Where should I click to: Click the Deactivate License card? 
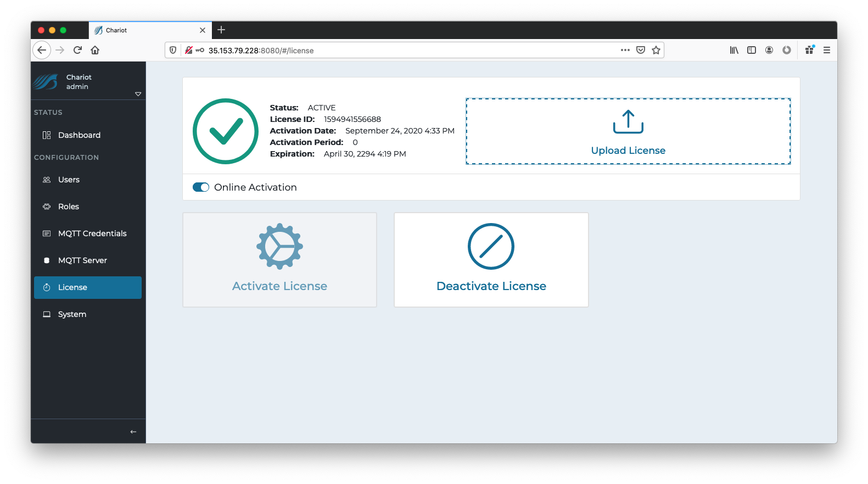(491, 260)
